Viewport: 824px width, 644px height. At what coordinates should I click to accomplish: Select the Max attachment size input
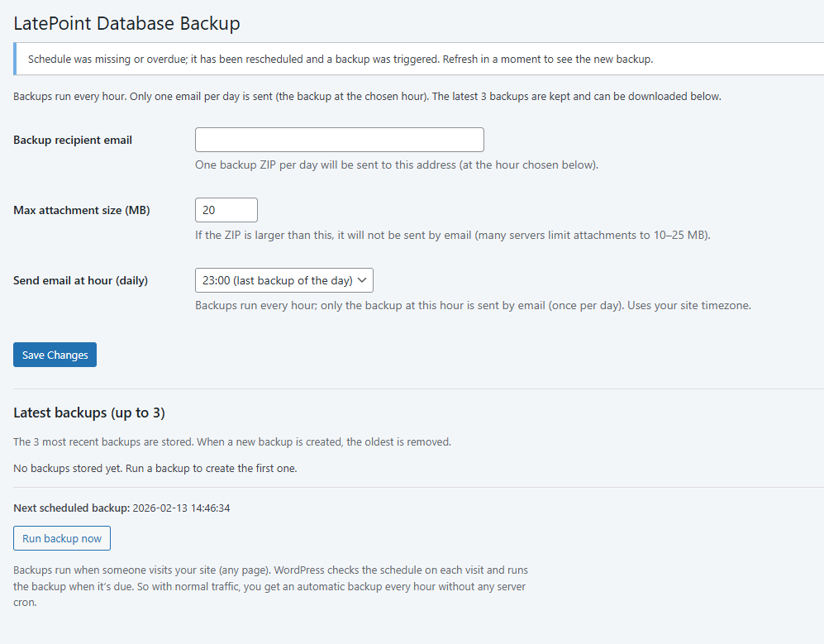226,210
